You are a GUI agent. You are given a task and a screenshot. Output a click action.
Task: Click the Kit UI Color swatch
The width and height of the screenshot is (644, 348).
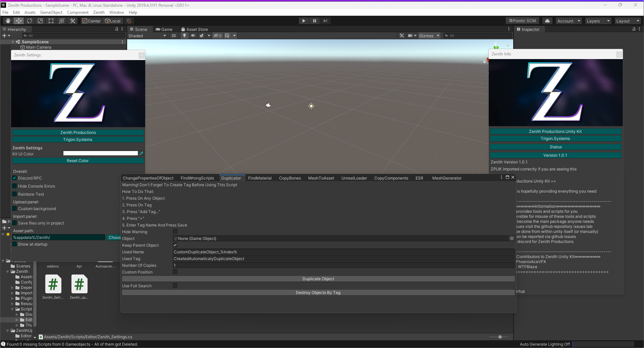coord(101,153)
